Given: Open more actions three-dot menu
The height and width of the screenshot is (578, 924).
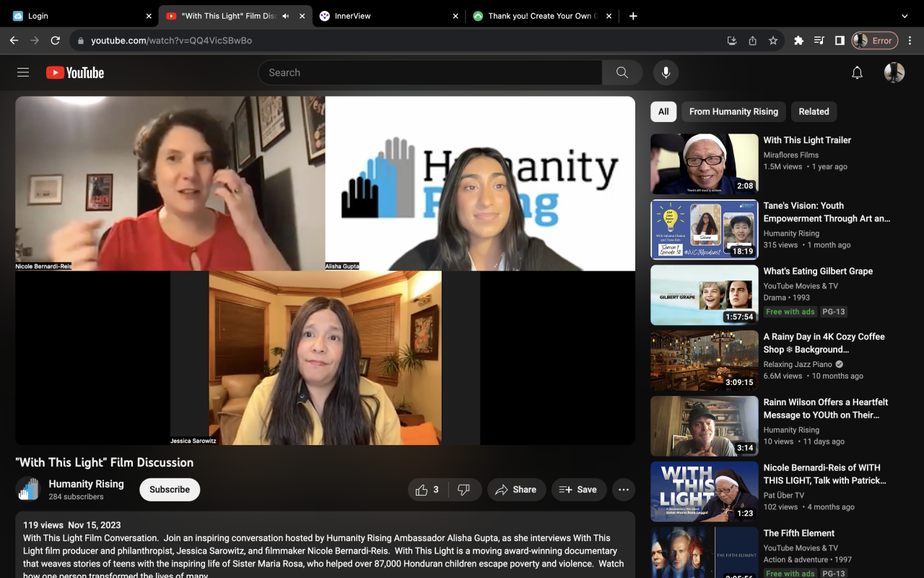Looking at the screenshot, I should (x=624, y=489).
